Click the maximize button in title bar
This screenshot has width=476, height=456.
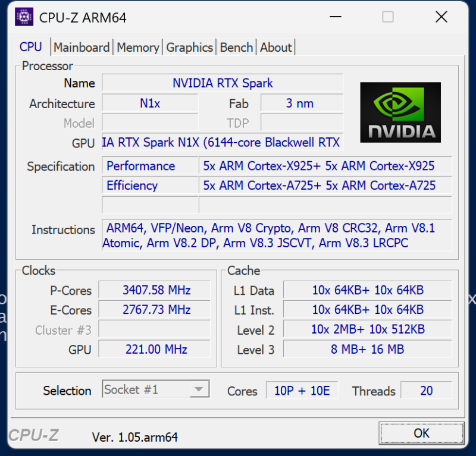pos(388,17)
